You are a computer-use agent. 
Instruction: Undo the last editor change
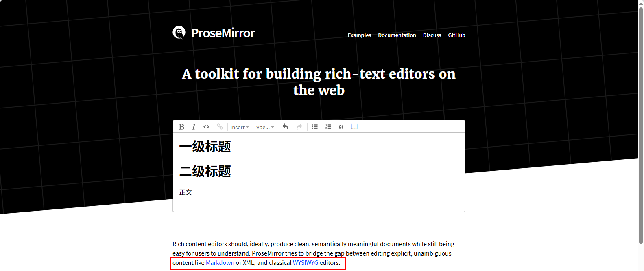285,127
